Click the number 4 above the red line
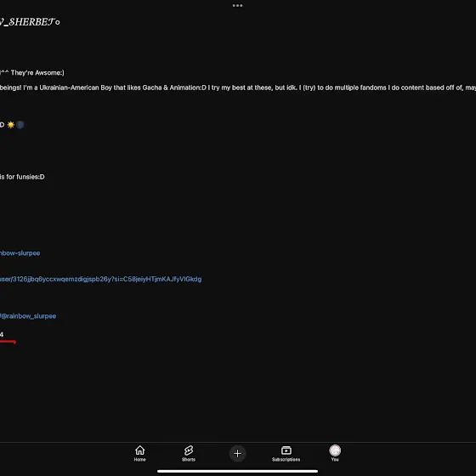Screen dimensions: 476x476 (x=2, y=335)
